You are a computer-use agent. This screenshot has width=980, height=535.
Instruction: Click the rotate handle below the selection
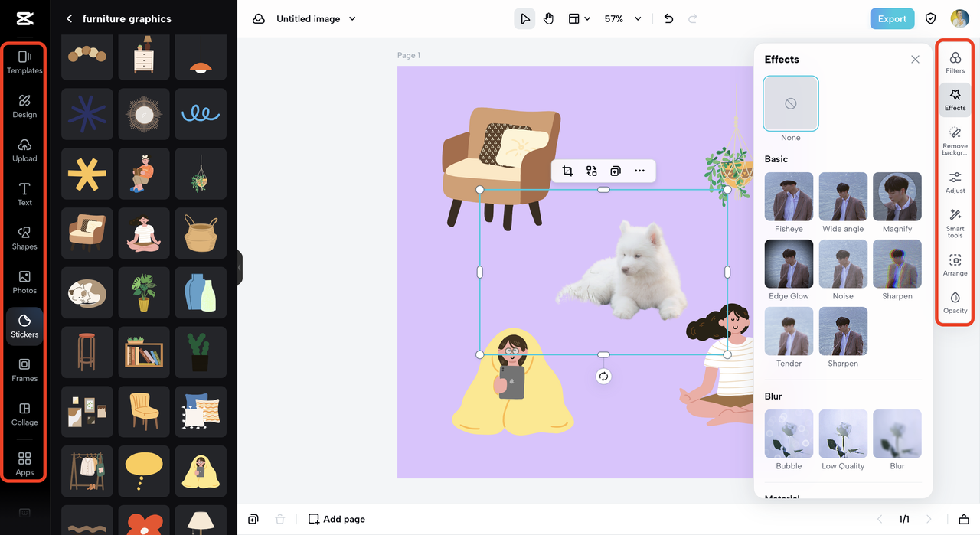point(603,376)
